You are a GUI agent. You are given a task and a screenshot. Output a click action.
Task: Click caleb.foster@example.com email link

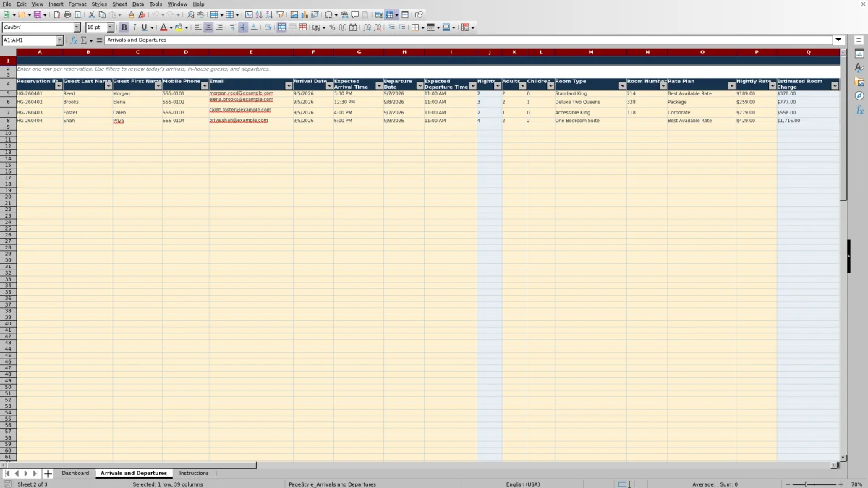(240, 110)
